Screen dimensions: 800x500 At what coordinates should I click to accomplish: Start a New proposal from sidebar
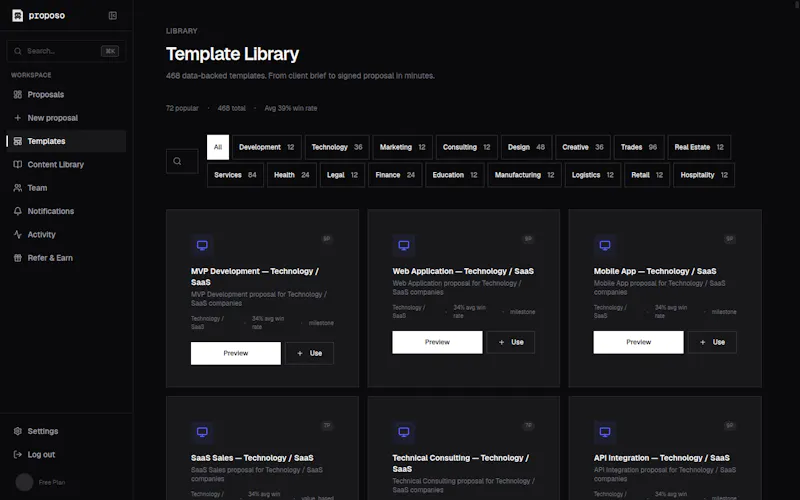pyautogui.click(x=66, y=118)
